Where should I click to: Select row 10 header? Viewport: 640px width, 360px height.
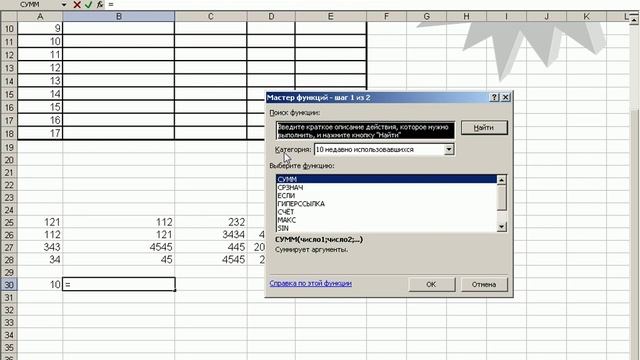tap(9, 29)
